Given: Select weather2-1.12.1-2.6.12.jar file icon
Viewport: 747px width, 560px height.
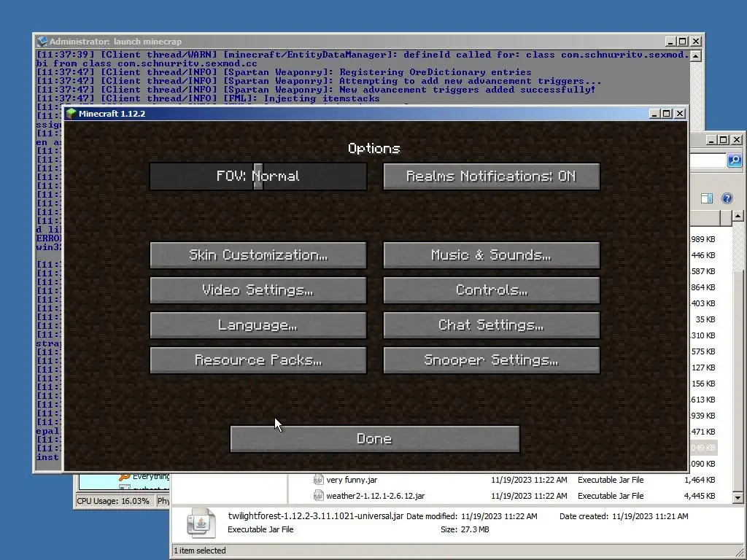Looking at the screenshot, I should pos(318,496).
